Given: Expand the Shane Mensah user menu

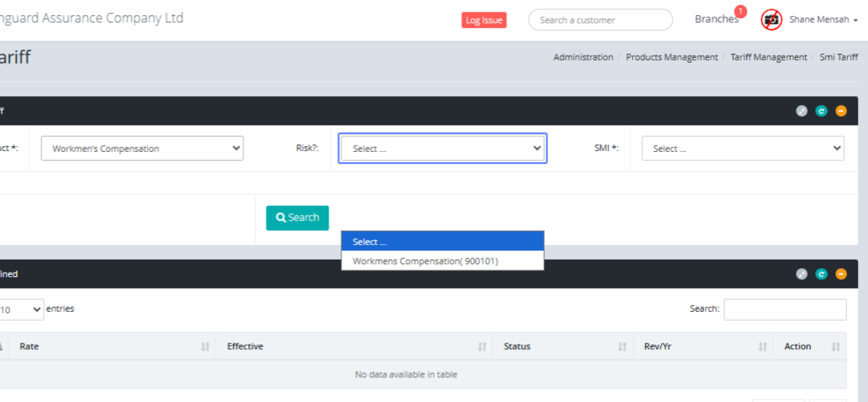Looking at the screenshot, I should [x=823, y=20].
